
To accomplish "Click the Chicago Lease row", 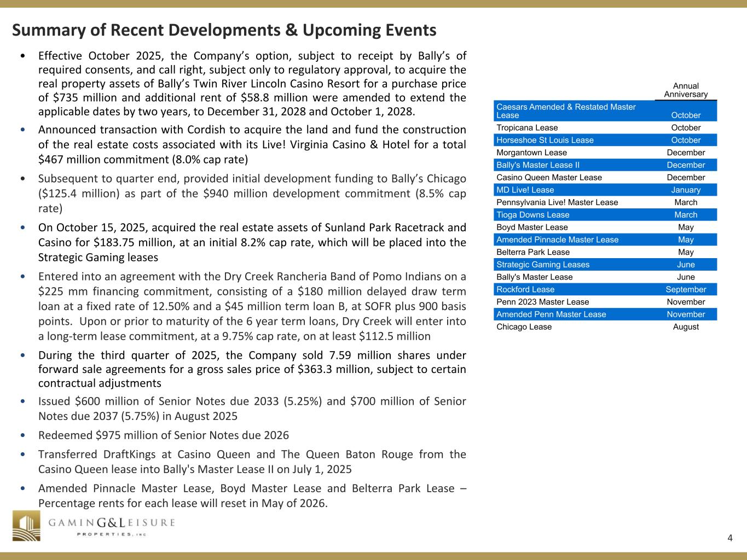I will 605,326.
